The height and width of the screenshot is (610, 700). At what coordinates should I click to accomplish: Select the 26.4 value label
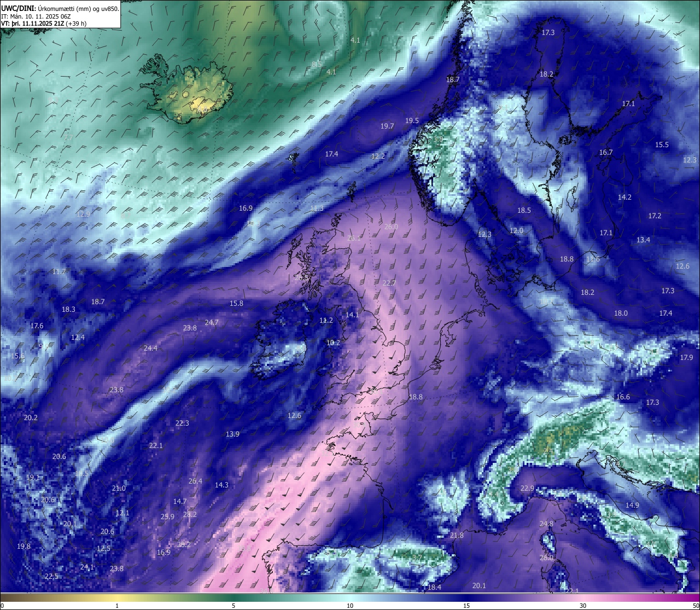tap(195, 481)
